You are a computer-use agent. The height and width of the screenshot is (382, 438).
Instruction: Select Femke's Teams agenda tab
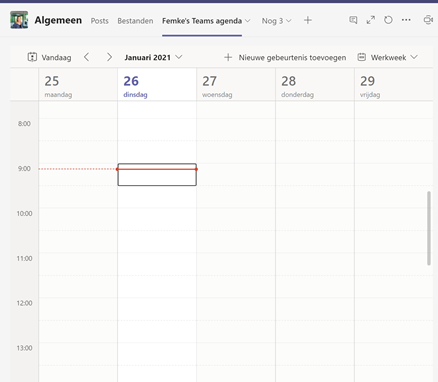pyautogui.click(x=202, y=21)
